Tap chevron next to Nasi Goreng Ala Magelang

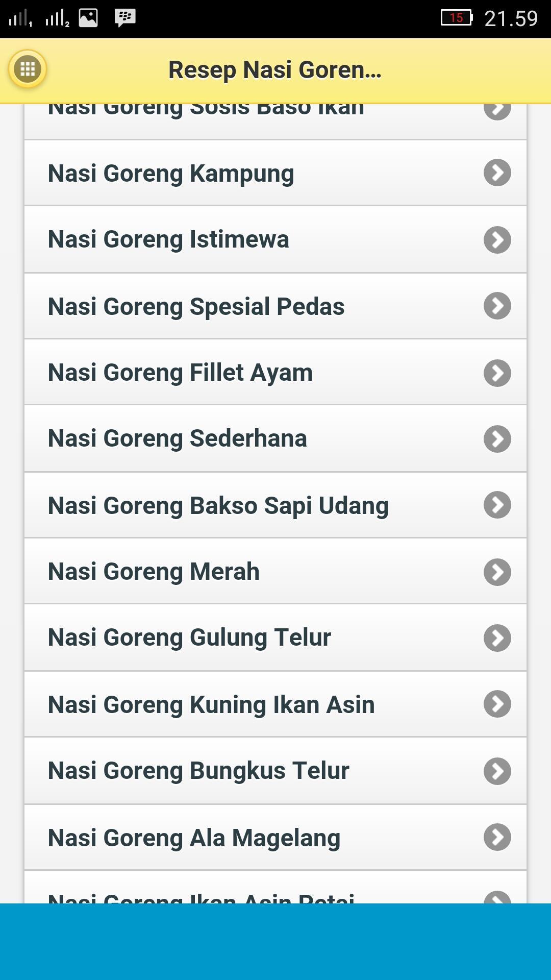[x=497, y=837]
